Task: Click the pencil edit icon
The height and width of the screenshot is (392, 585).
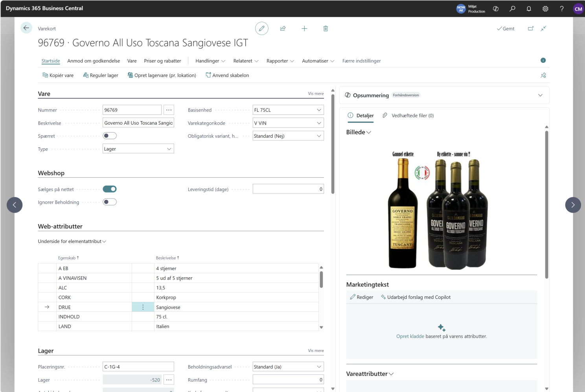Action: click(x=261, y=28)
